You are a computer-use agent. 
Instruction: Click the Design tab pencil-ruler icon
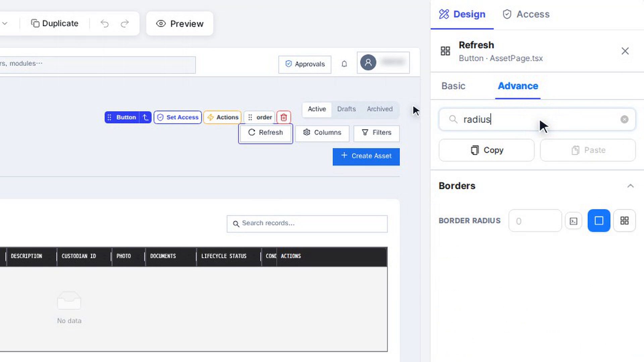point(444,14)
